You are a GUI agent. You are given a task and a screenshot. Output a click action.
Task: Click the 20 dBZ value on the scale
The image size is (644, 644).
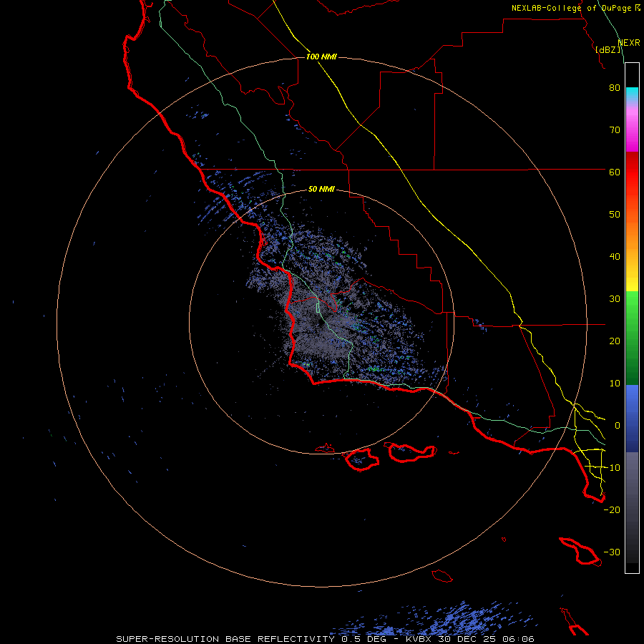[615, 342]
